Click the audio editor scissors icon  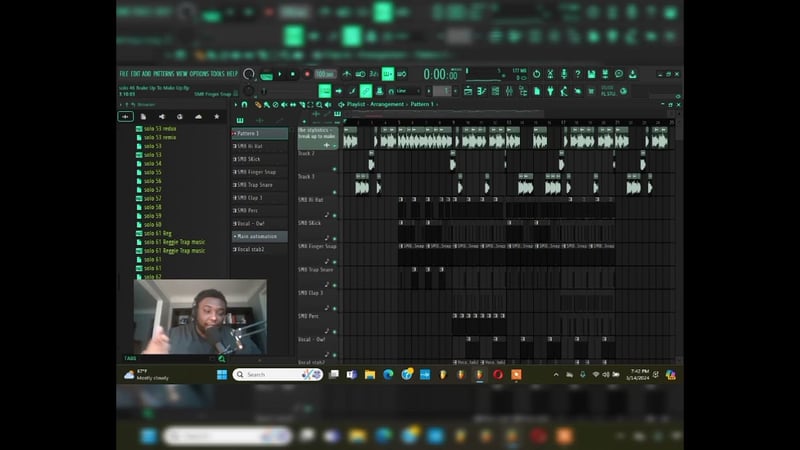pos(550,74)
